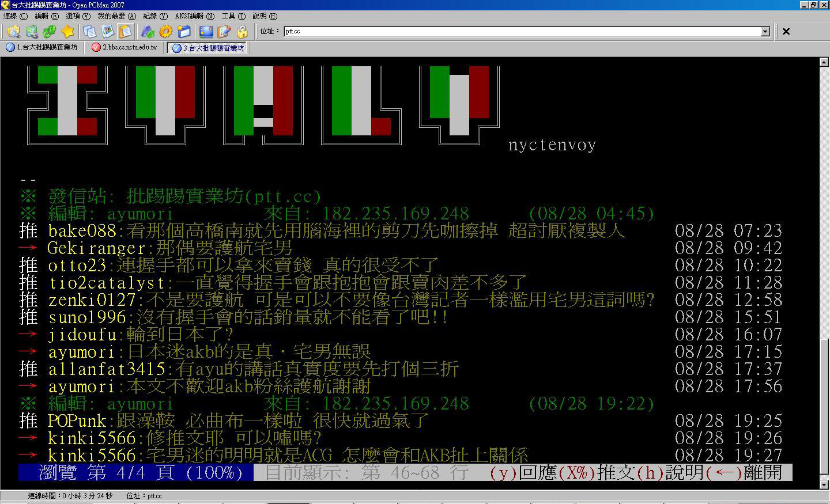Click the edit time (08/28 19:22)
Viewport: 830px width, 504px height.
coord(591,404)
